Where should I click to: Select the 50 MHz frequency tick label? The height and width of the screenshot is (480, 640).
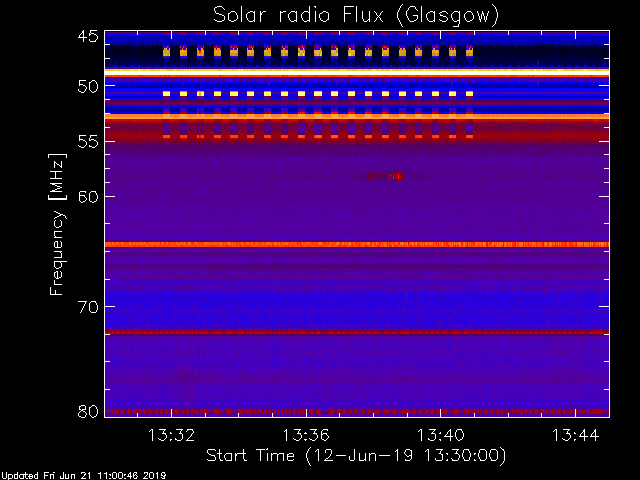87,87
